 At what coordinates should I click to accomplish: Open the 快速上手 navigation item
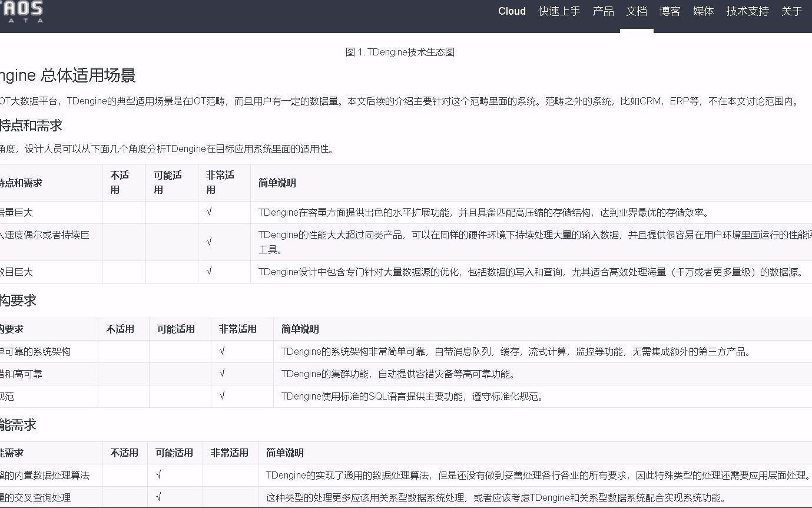(x=559, y=11)
